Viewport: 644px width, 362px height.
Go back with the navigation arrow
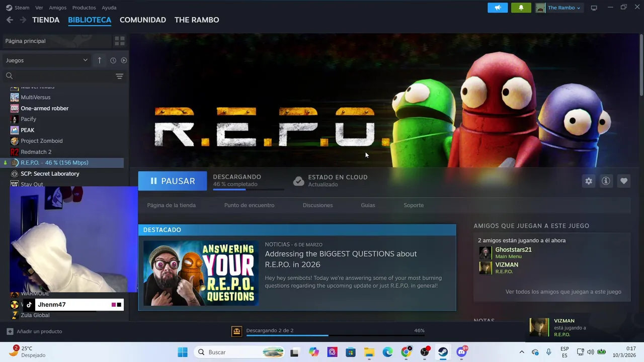[x=10, y=20]
